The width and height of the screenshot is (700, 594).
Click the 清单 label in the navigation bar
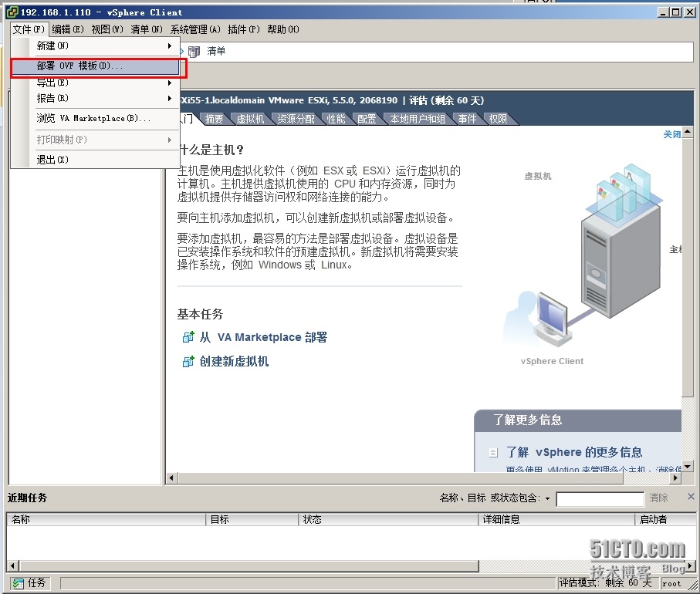coord(216,52)
